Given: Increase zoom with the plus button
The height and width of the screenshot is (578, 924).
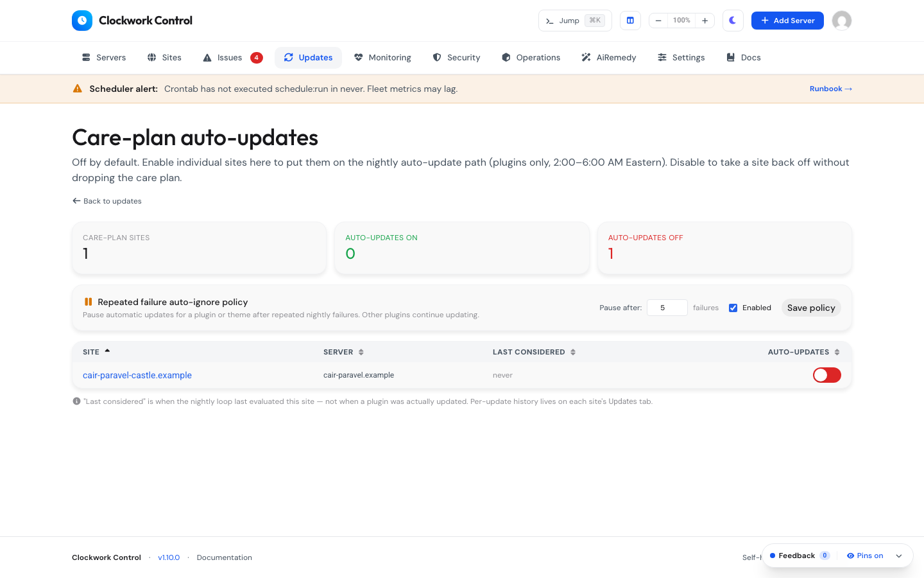Looking at the screenshot, I should [x=705, y=21].
